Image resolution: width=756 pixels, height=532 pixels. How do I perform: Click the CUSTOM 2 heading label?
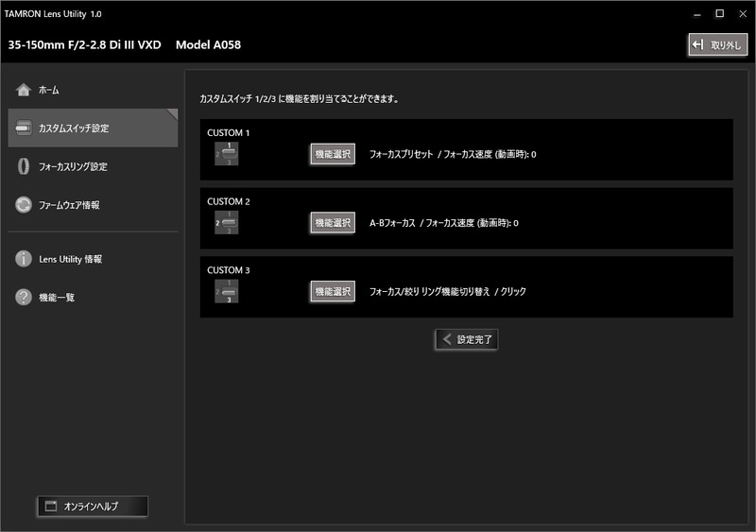[x=229, y=201]
